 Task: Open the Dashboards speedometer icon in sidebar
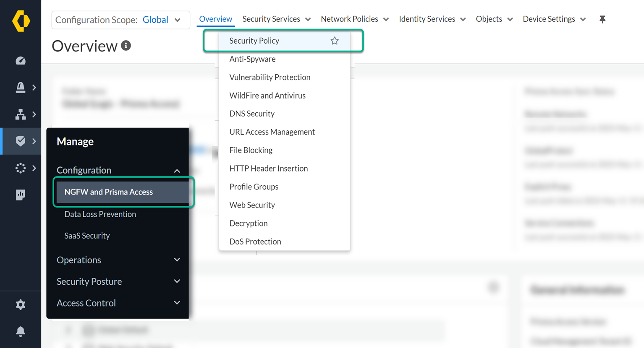(21, 60)
